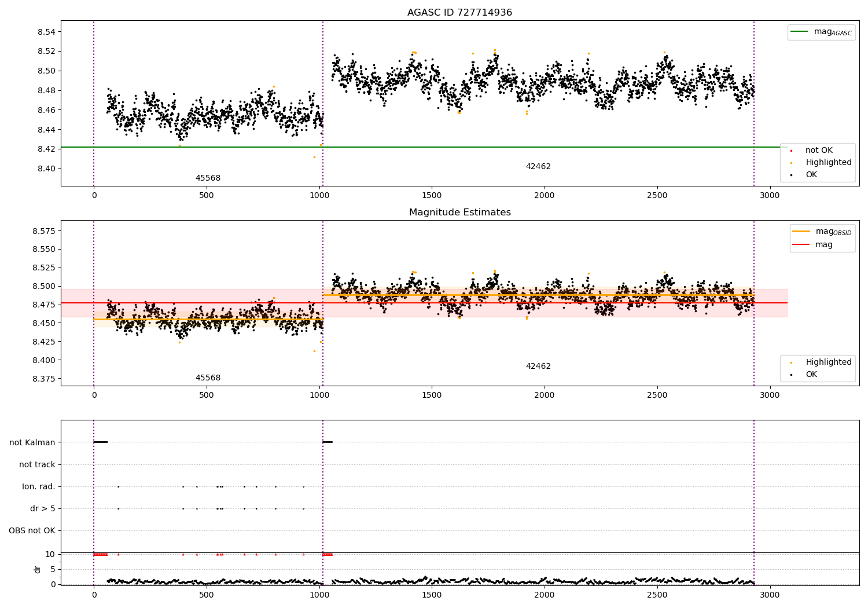Image resolution: width=868 pixels, height=608 pixels.
Task: Click obsid label 45568 in Magnitude Estimates plot
Action: coord(208,378)
